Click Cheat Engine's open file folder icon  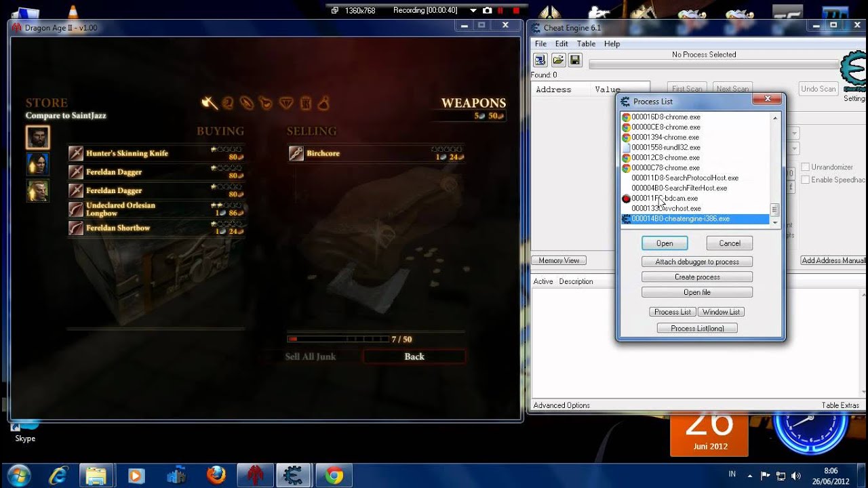click(558, 60)
